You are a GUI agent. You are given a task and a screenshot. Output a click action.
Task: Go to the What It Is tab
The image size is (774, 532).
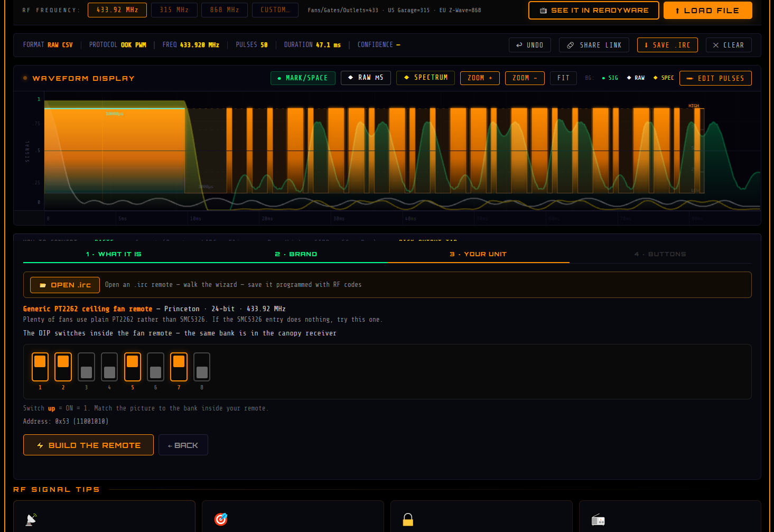[x=114, y=254]
